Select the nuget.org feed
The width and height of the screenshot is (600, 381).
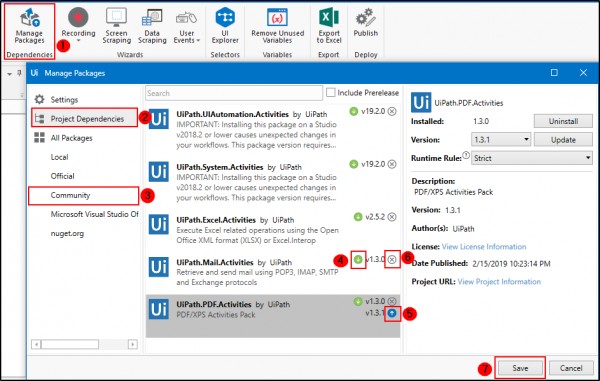67,233
